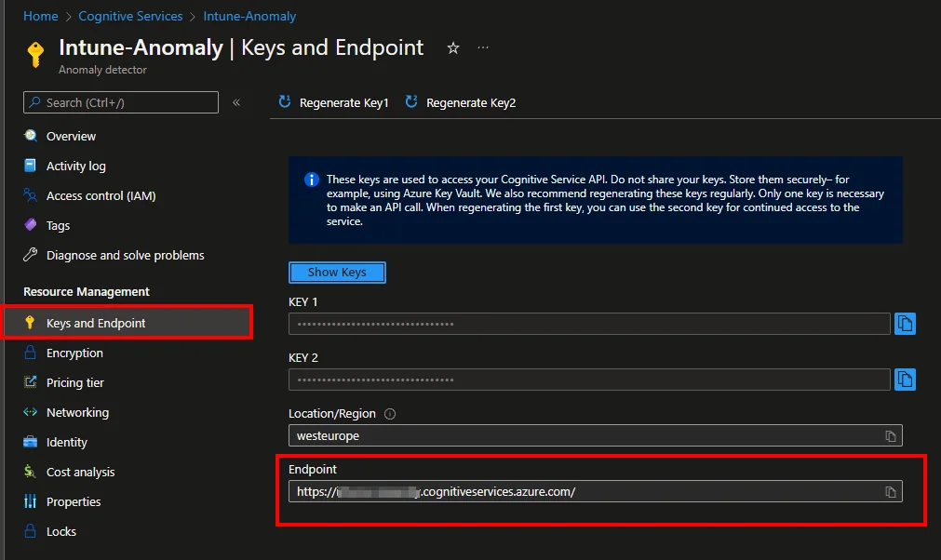This screenshot has height=560, width=941.
Task: Click the Properties bars icon
Action: [x=30, y=501]
